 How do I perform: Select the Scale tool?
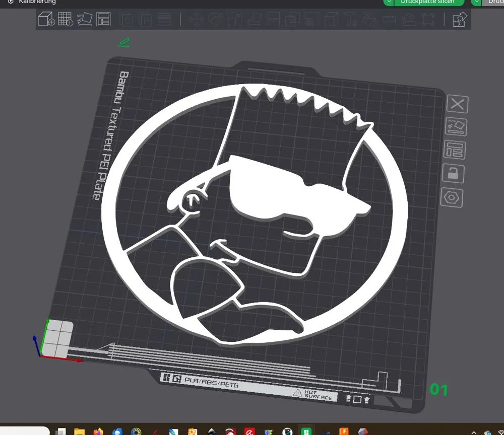click(x=235, y=19)
